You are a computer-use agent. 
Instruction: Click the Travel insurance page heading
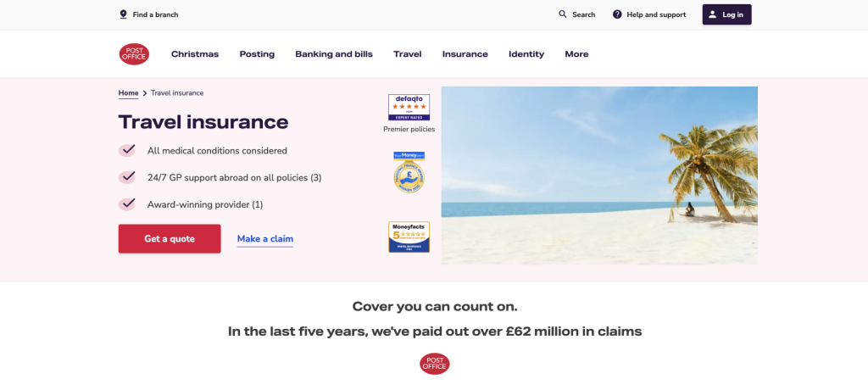[x=203, y=122]
